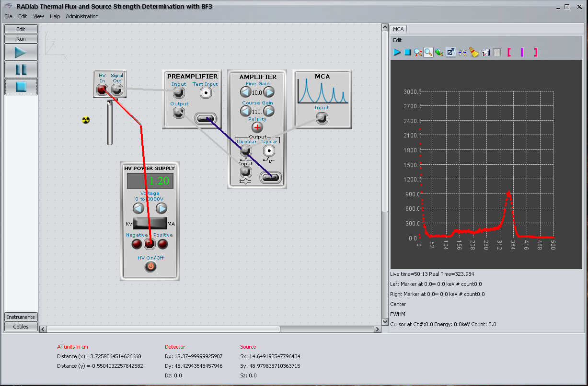
Task: Raise HV power supply voltage with right arrow
Action: pos(161,208)
